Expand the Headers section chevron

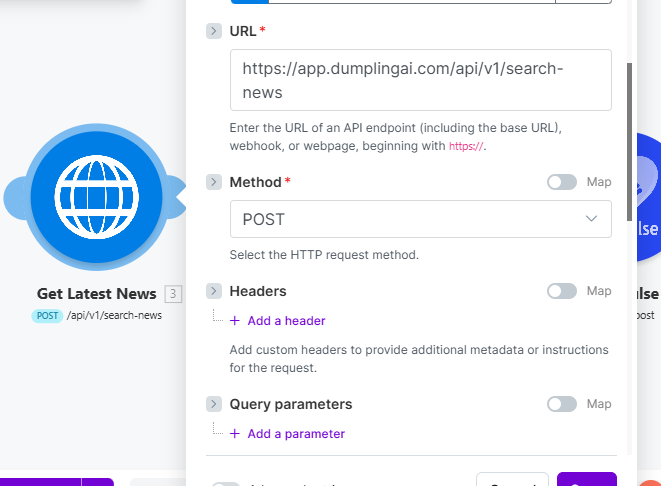214,291
